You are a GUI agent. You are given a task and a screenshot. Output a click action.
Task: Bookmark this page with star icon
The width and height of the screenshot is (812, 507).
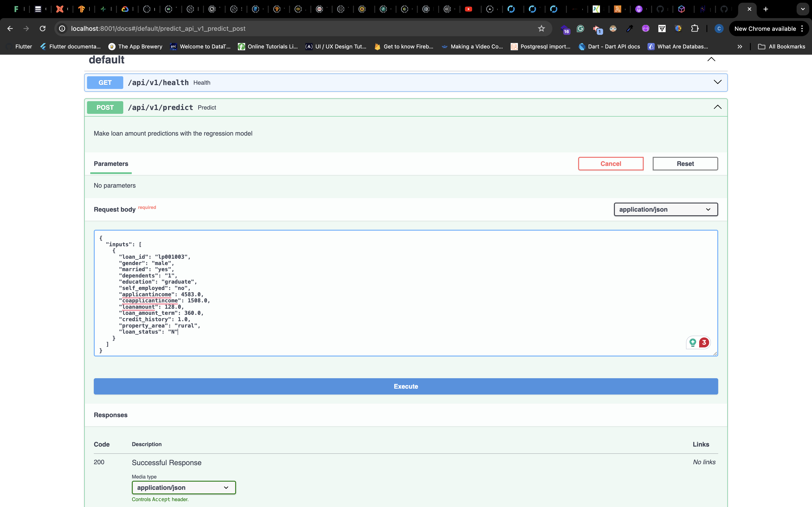(541, 29)
